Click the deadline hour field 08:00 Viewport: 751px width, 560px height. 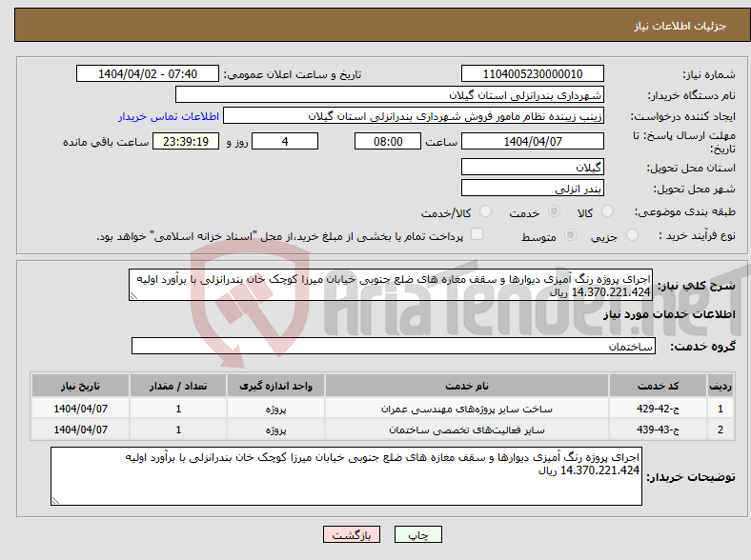[388, 141]
